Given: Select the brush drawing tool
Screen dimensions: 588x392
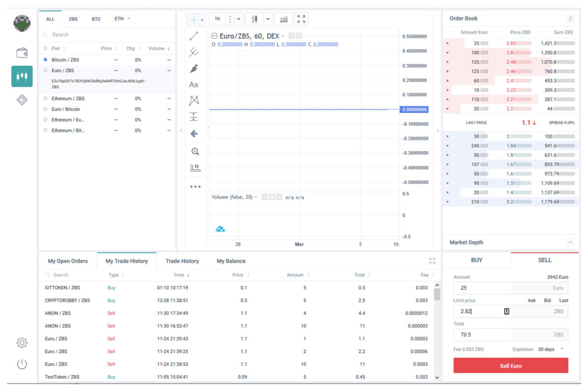Looking at the screenshot, I should (x=194, y=69).
